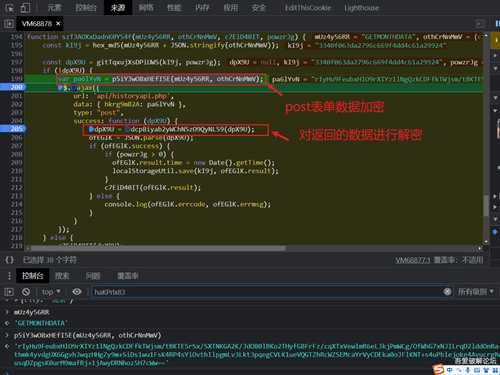Toggle the console sidebar icon

[9, 292]
